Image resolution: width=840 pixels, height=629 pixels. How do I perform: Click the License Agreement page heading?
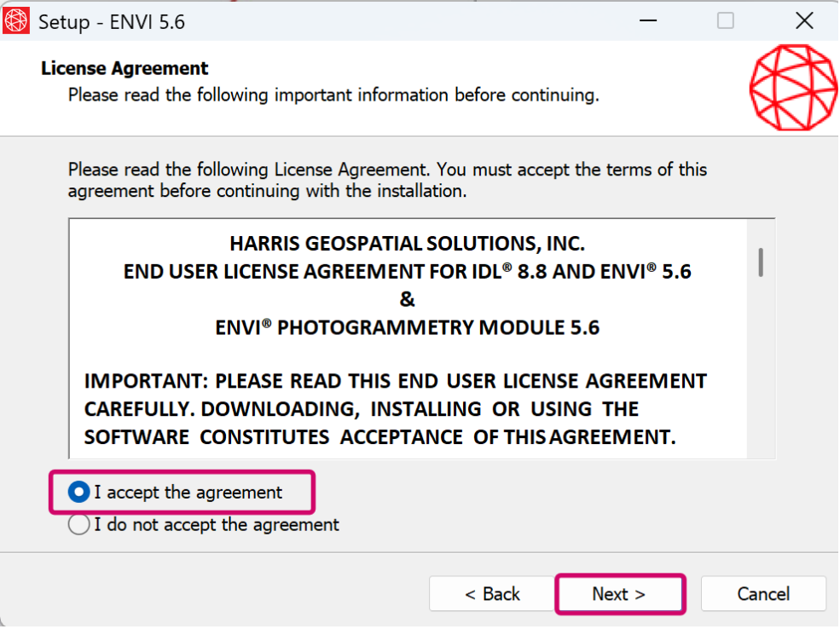(x=125, y=68)
